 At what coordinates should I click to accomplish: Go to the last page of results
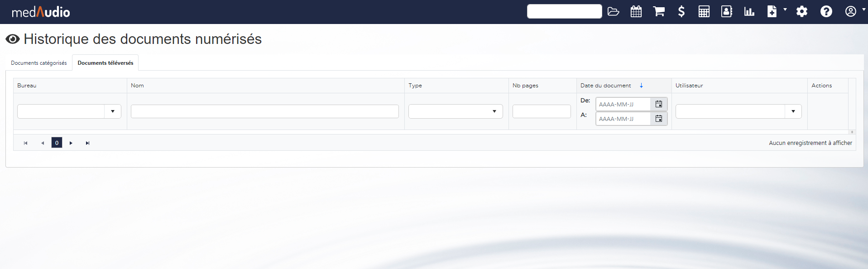pos(87,143)
